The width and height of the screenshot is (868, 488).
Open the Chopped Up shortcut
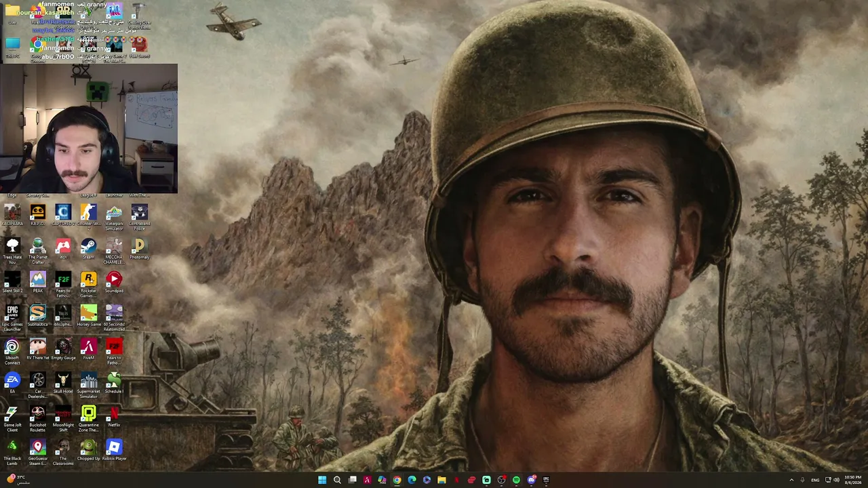pyautogui.click(x=88, y=450)
